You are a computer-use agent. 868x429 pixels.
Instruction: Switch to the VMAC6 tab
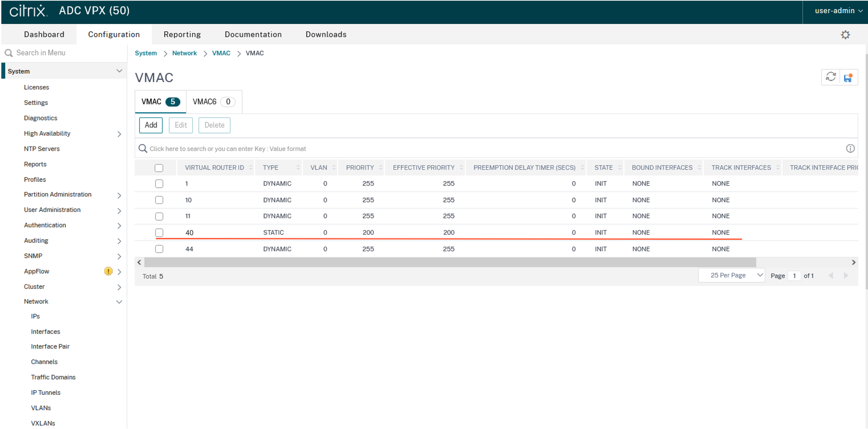213,102
